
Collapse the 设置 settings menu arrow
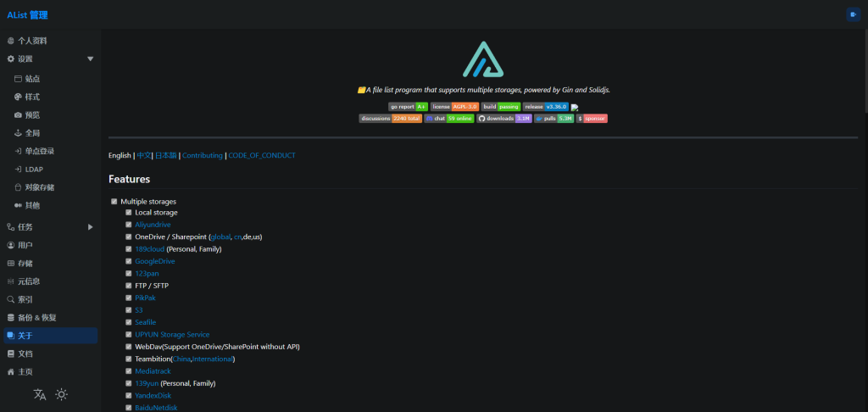pos(90,59)
